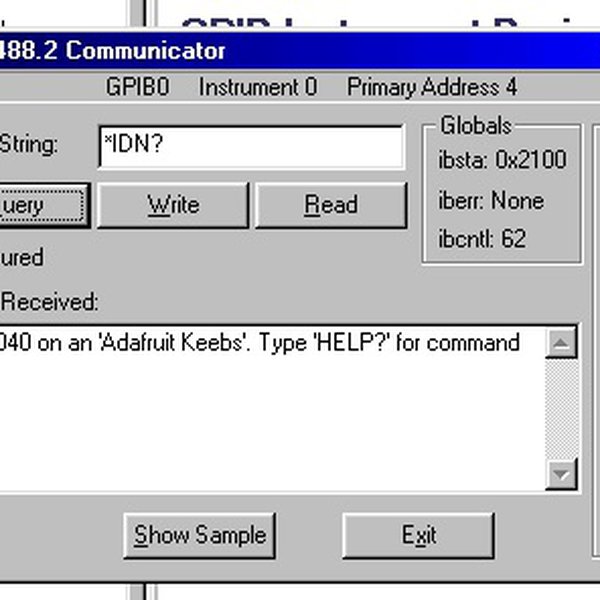600x600 pixels.
Task: Select the 488.2 Communicator title bar
Action: click(300, 50)
